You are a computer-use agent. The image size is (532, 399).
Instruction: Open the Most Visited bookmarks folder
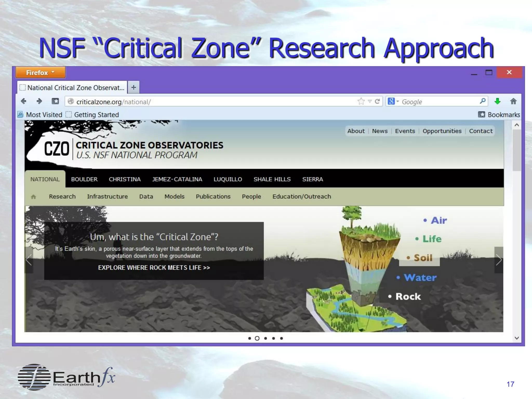click(x=40, y=115)
